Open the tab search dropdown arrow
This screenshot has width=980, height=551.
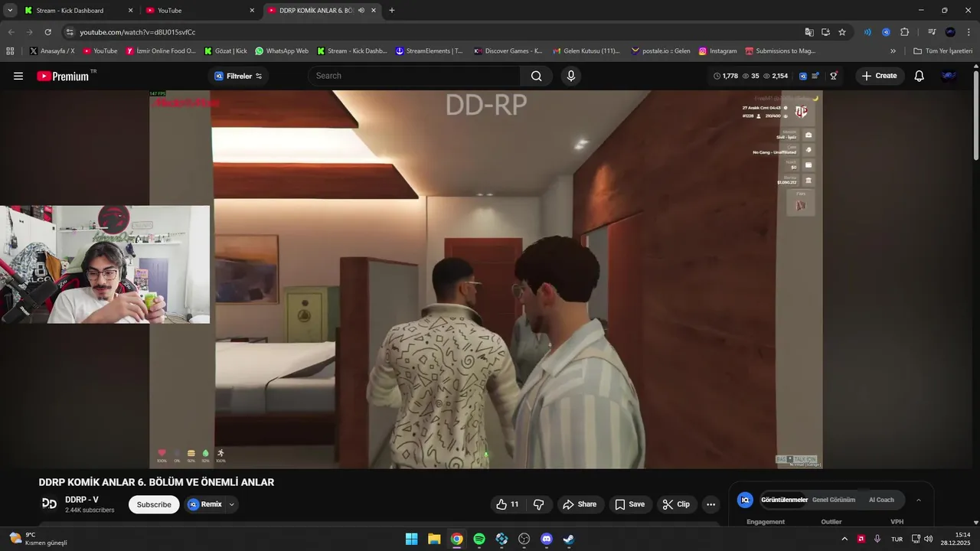click(x=10, y=11)
